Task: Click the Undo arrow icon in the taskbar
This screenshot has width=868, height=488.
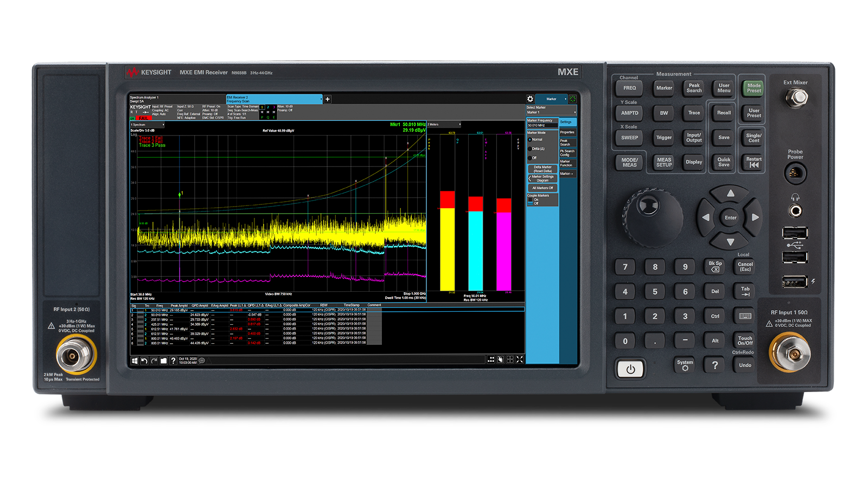Action: click(144, 360)
